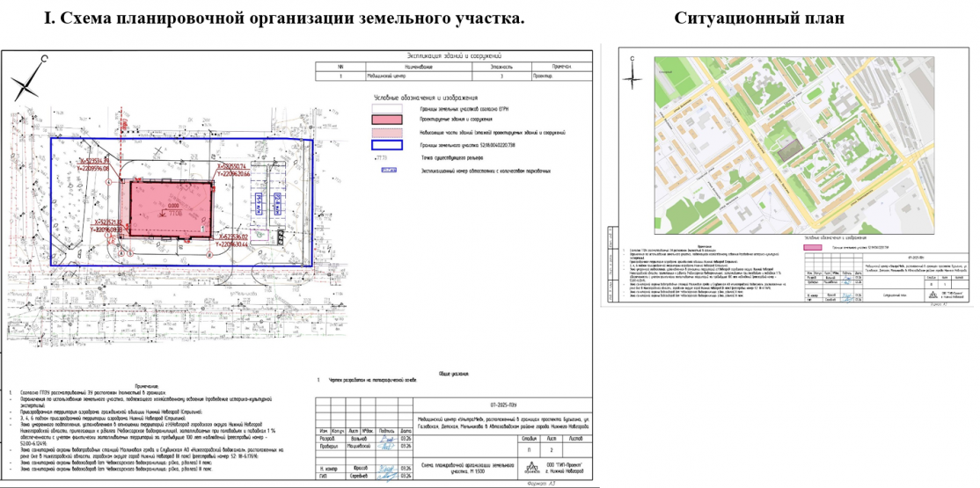Image resolution: width=980 pixels, height=488 pixels.
Task: Select the light pink overhanging parts legend swatch
Action: point(387,133)
